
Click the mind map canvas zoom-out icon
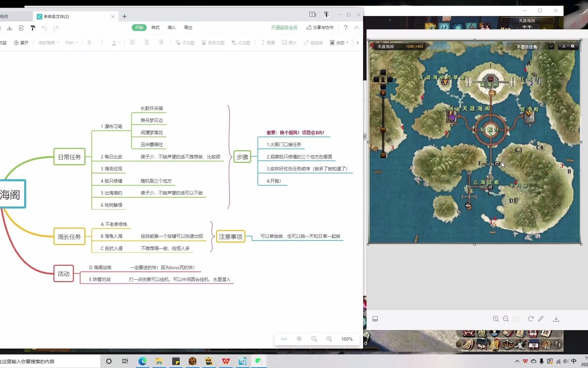tap(314, 339)
